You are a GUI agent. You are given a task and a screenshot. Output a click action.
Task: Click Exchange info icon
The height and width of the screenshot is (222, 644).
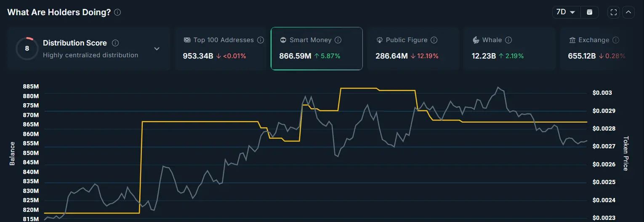(x=616, y=40)
